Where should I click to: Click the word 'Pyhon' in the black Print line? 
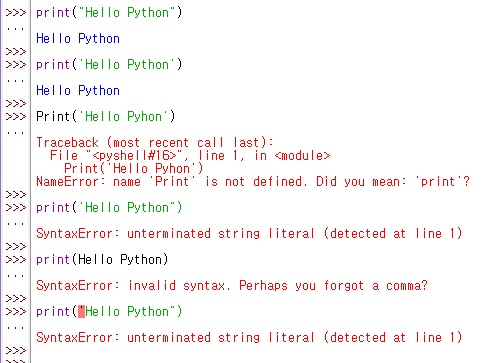(144, 117)
